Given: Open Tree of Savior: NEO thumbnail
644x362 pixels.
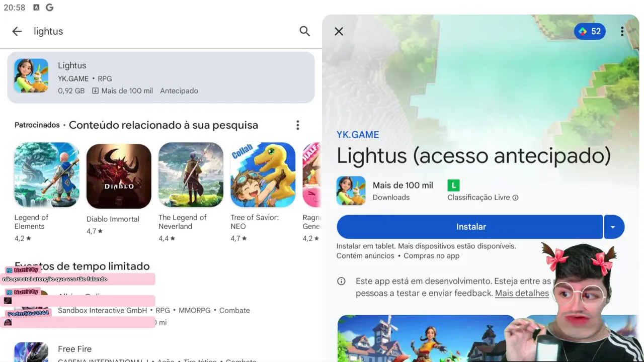Looking at the screenshot, I should coord(263,175).
